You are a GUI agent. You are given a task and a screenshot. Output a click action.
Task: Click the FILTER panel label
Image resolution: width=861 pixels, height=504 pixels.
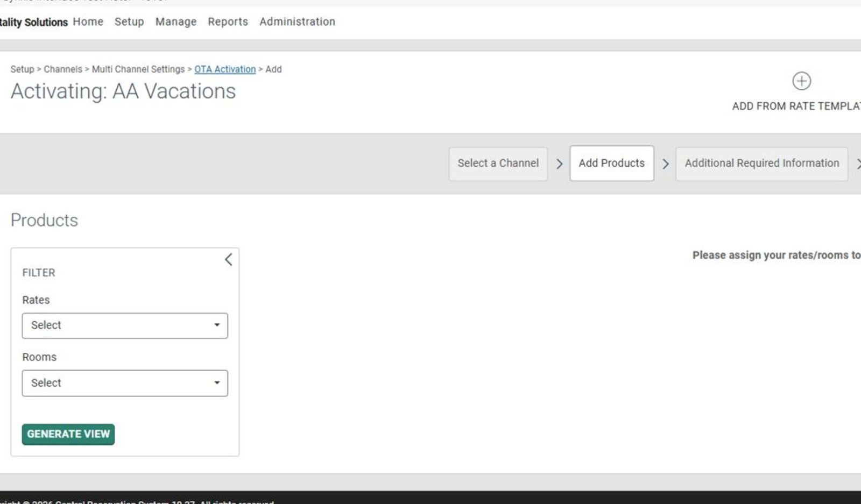[x=39, y=273]
